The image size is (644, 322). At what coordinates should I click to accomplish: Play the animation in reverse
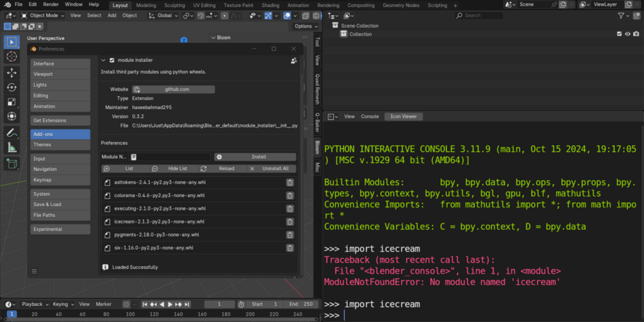pos(162,304)
